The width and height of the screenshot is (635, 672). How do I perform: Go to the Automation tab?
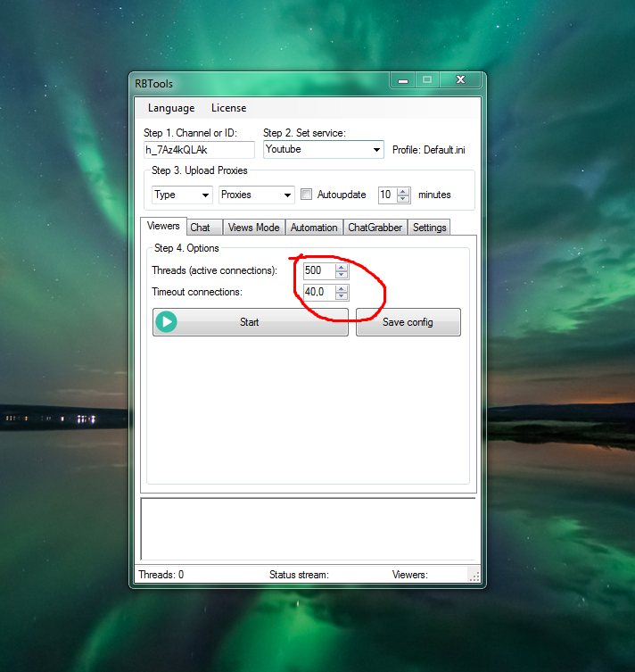coord(314,228)
